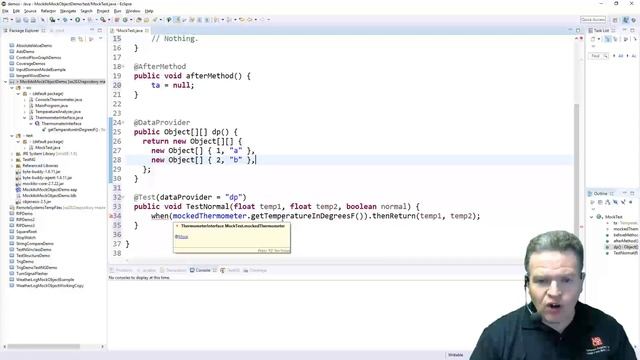Click the Forward navigation arrow icon

pos(262,20)
